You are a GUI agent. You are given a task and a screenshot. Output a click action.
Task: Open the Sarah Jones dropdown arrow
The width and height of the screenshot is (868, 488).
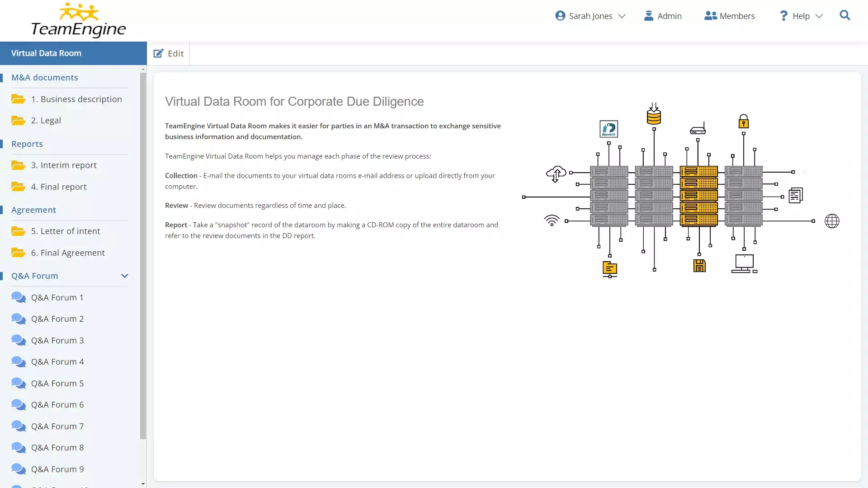pyautogui.click(x=622, y=16)
